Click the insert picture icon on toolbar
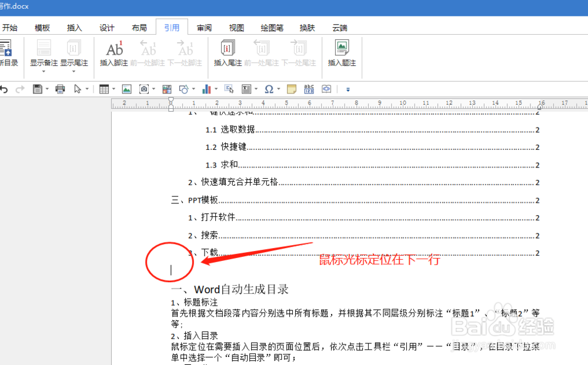Viewport: 588px width, 365px height. click(126, 89)
